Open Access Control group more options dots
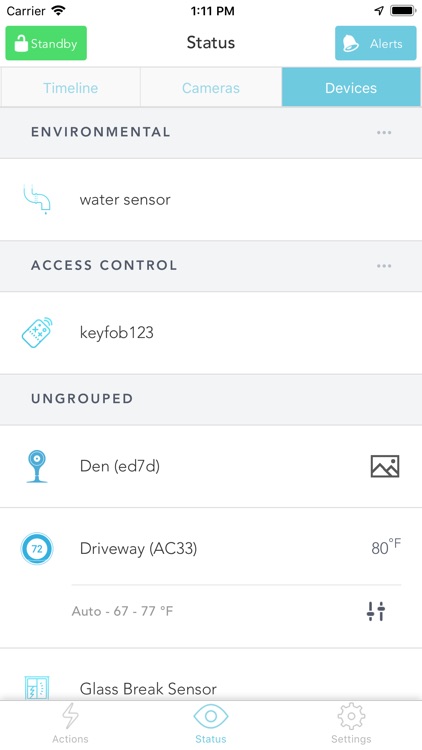The image size is (422, 750). tap(384, 266)
